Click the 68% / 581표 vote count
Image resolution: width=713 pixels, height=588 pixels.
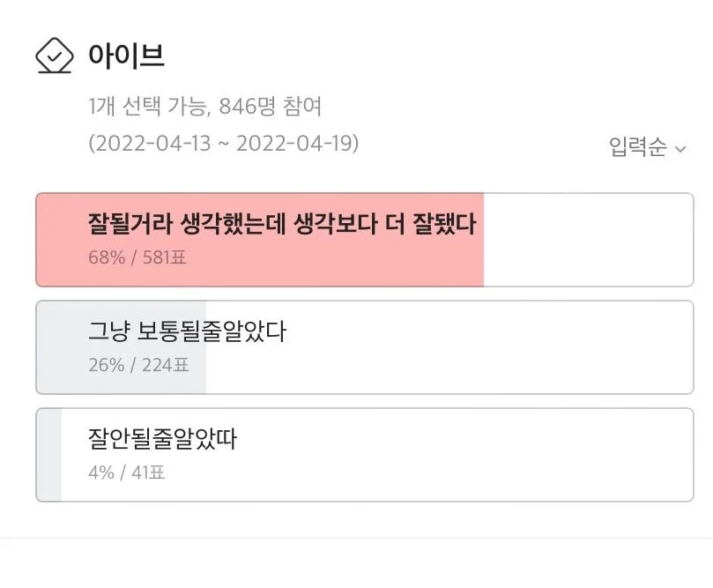click(137, 257)
